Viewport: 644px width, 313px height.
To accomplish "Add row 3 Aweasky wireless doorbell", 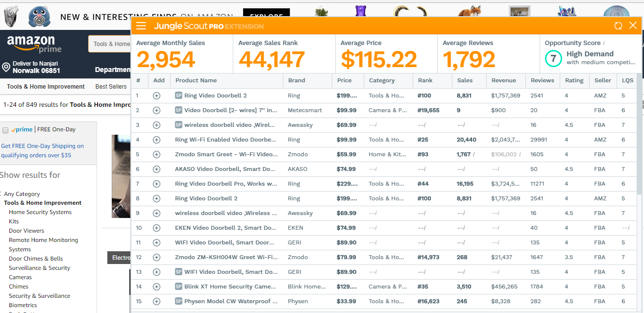I will 156,125.
